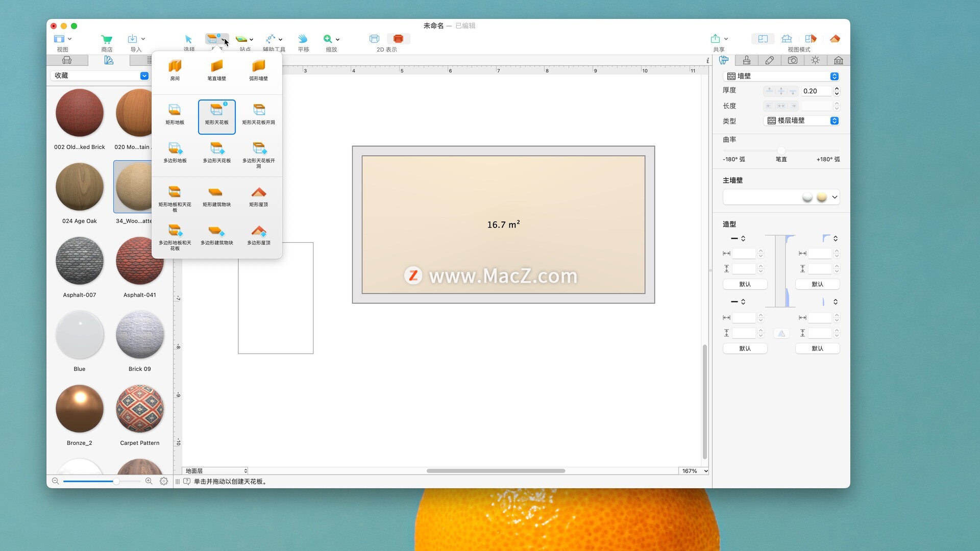Image resolution: width=980 pixels, height=551 pixels.
Task: Open the stamp materials inspector tab
Action: coord(747,60)
